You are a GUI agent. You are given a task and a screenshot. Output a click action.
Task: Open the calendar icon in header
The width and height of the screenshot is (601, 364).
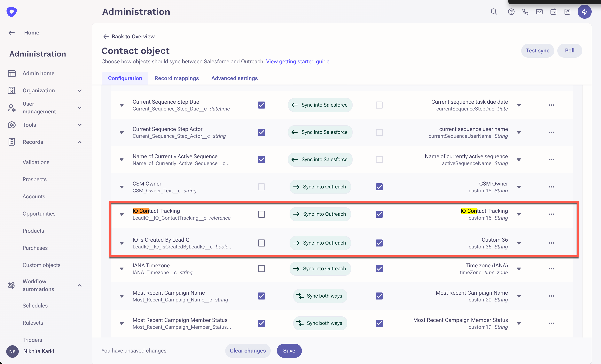(553, 11)
